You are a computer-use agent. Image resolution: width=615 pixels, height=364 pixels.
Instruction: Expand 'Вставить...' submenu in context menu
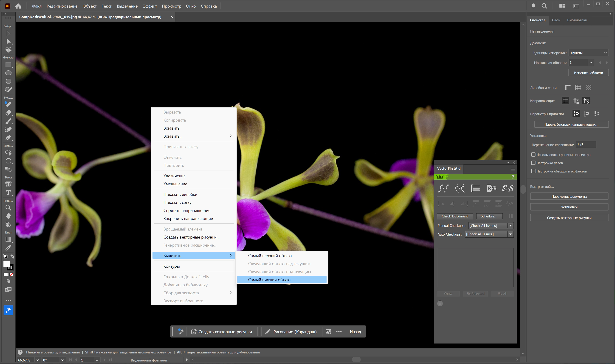click(x=193, y=136)
